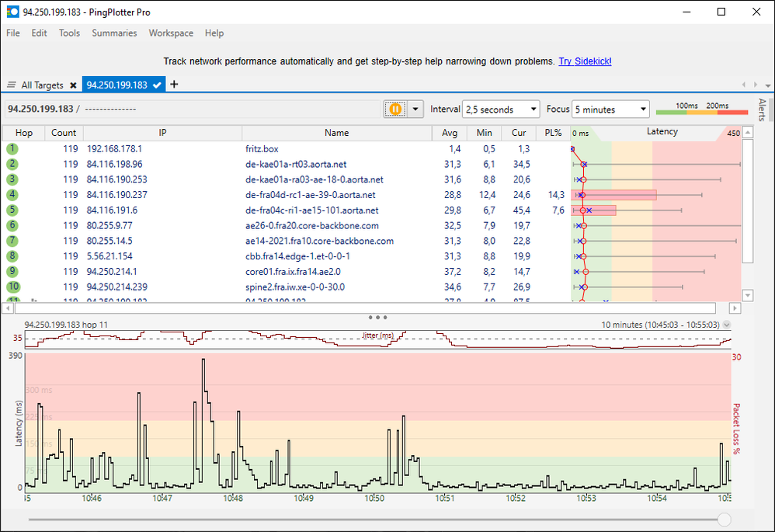Open the dropdown arrow beside the pause button

(415, 110)
